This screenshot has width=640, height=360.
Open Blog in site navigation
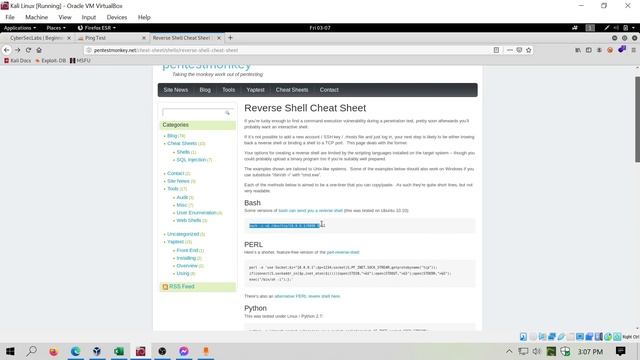205,90
